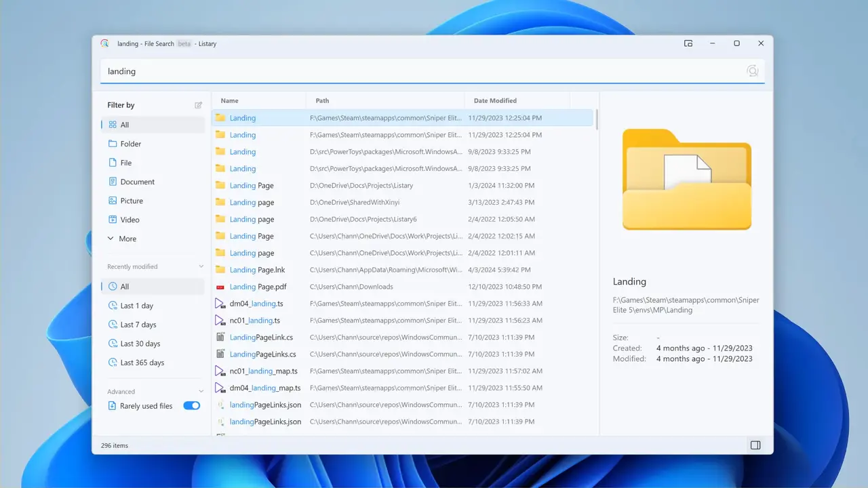Image resolution: width=868 pixels, height=488 pixels.
Task: Click the Listary app icon in title bar
Action: [105, 43]
